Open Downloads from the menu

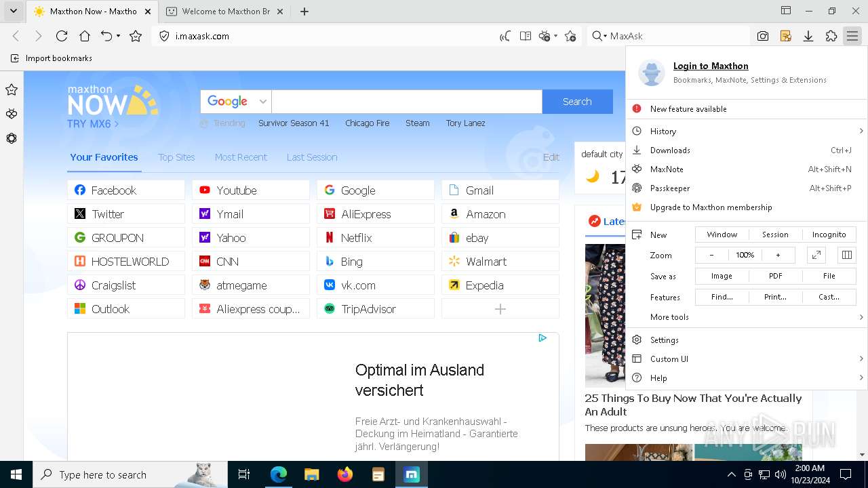click(747, 150)
